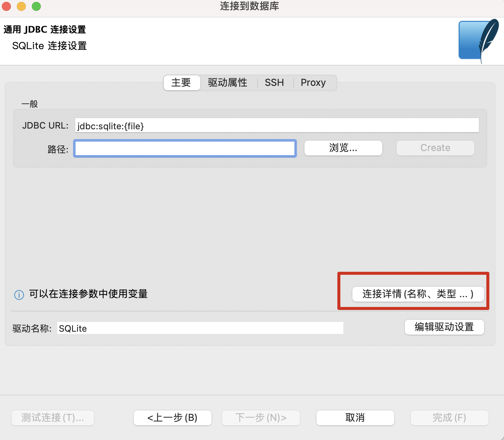Click the blue info icon near variables hint

coord(19,295)
